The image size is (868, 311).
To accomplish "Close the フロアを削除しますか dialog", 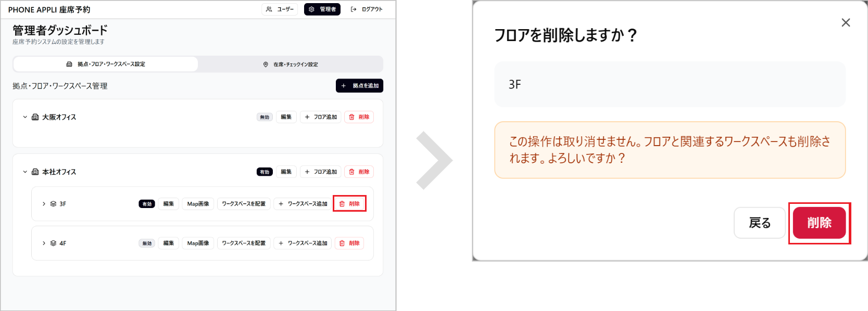I will [846, 22].
